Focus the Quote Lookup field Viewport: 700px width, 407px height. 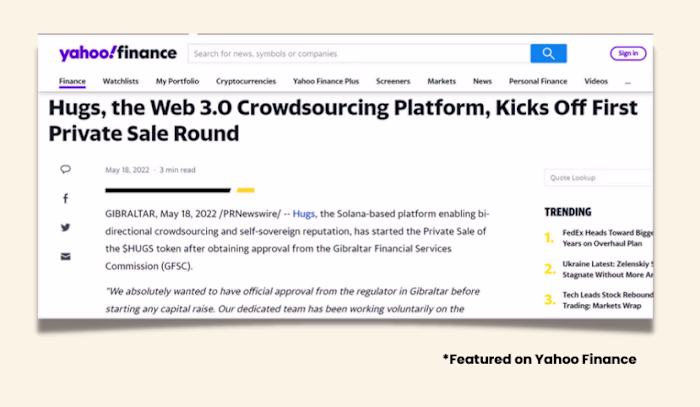(x=598, y=178)
